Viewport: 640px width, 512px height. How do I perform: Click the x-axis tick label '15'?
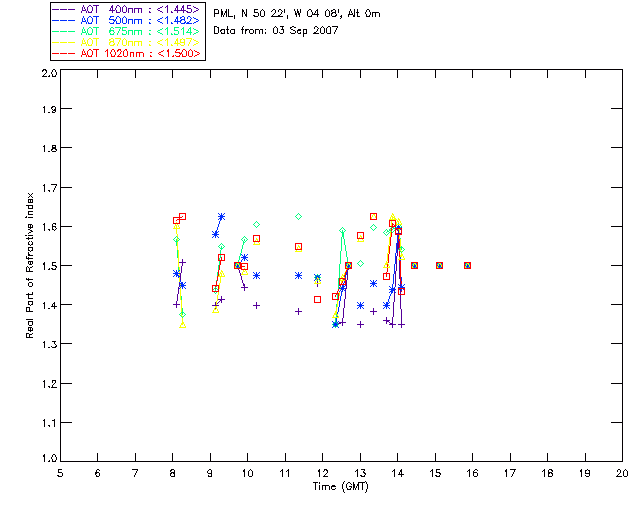coord(435,473)
